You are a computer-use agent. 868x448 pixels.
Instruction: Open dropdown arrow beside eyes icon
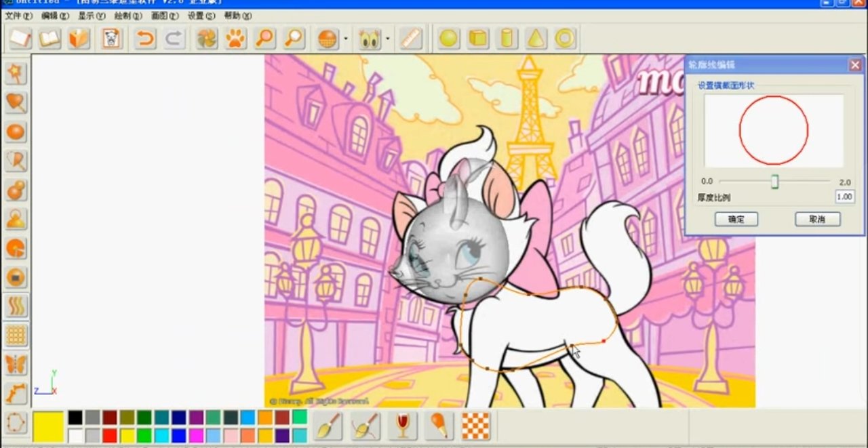[387, 39]
